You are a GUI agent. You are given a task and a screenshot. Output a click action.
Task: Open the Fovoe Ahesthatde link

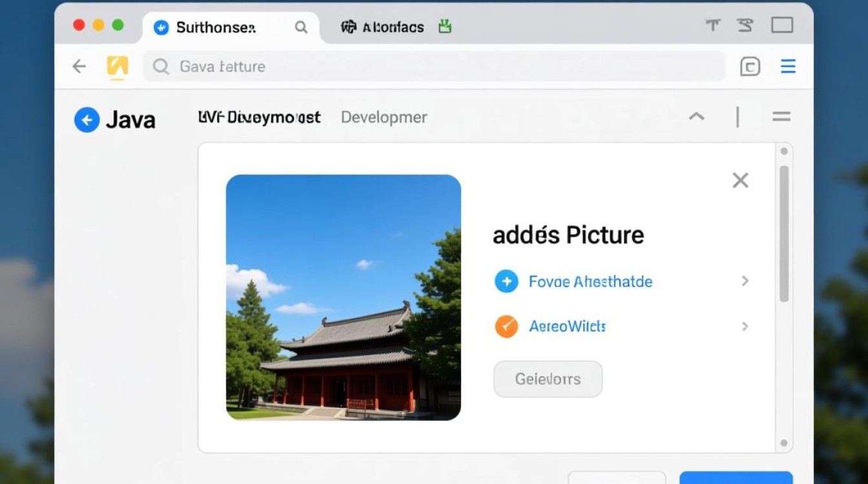pyautogui.click(x=590, y=281)
